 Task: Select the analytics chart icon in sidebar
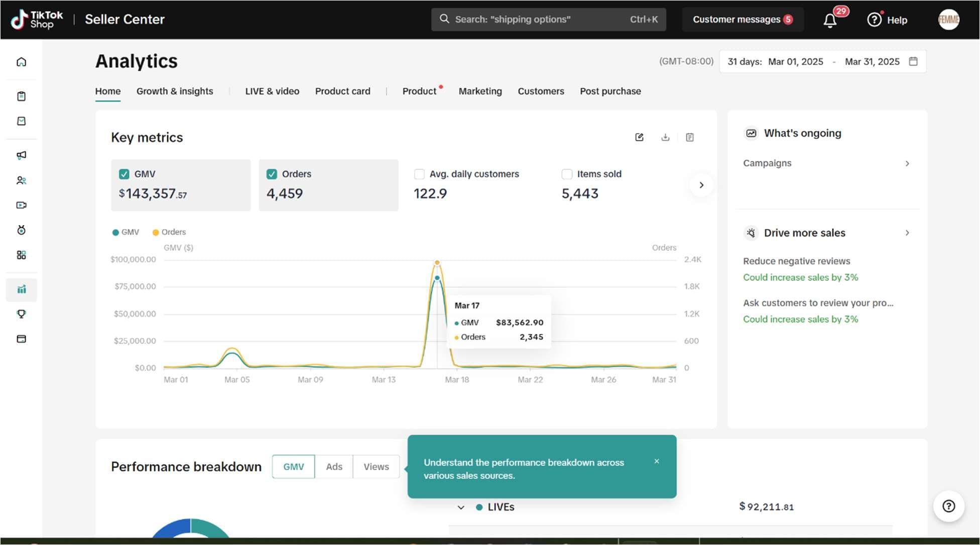pyautogui.click(x=21, y=289)
